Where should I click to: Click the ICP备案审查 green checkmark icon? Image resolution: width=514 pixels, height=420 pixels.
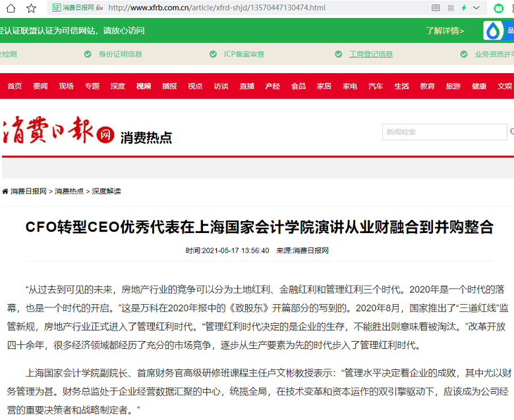coord(213,54)
